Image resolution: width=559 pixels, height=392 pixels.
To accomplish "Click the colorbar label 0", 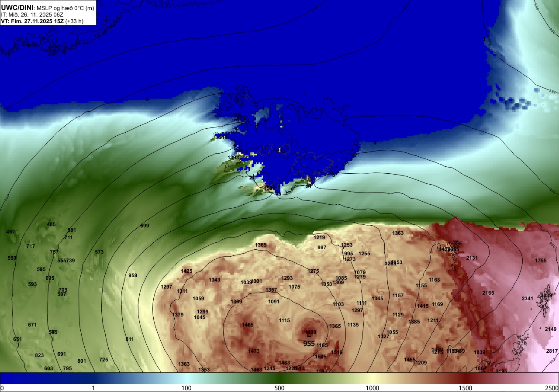I will pos(2,388).
